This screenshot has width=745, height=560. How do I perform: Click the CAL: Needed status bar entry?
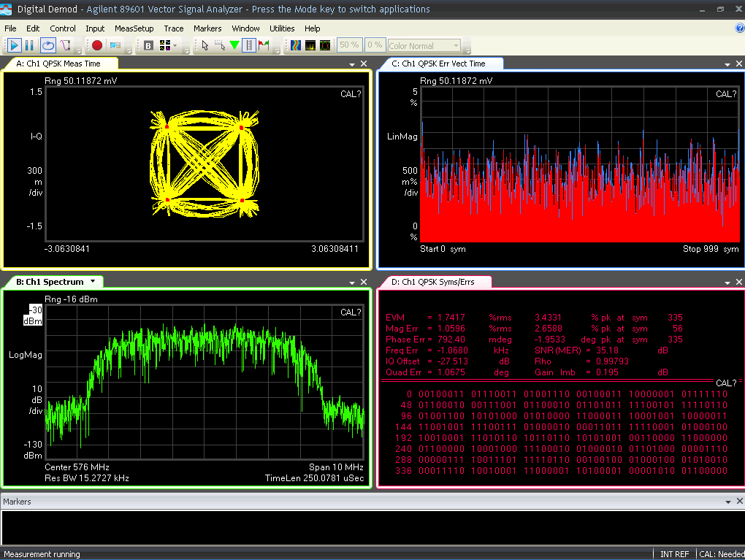721,554
